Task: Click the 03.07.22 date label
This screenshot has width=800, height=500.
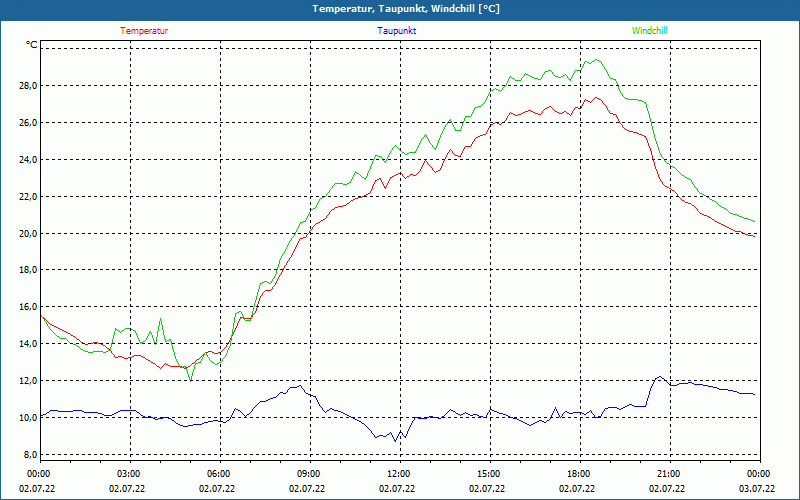Action: tap(757, 488)
